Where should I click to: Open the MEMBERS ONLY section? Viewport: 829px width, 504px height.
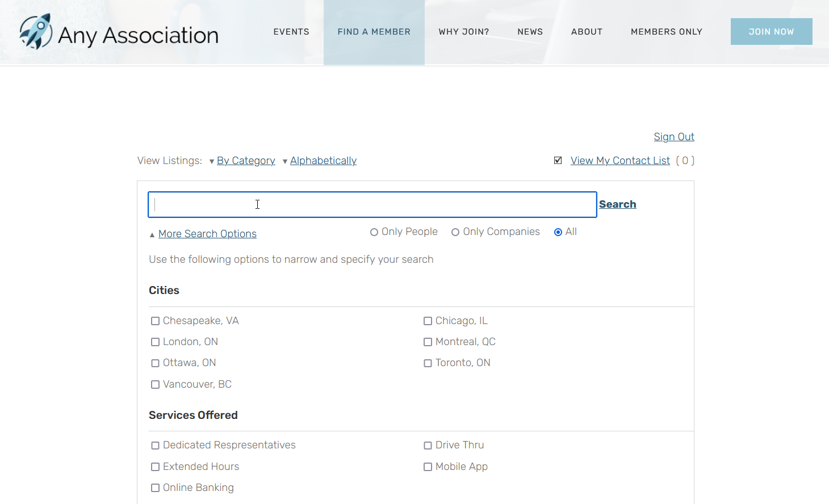[x=666, y=32]
